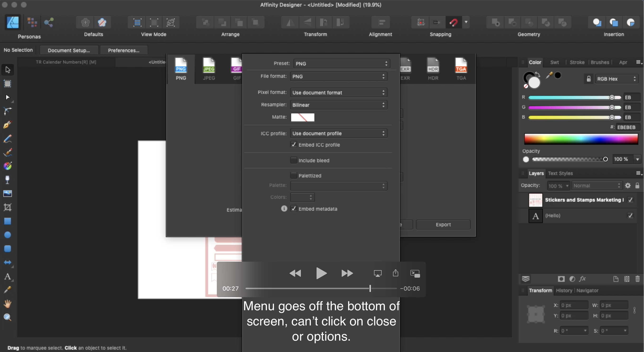Open the RGB Hex color model dropdown
The width and height of the screenshot is (644, 352).
[x=616, y=79]
